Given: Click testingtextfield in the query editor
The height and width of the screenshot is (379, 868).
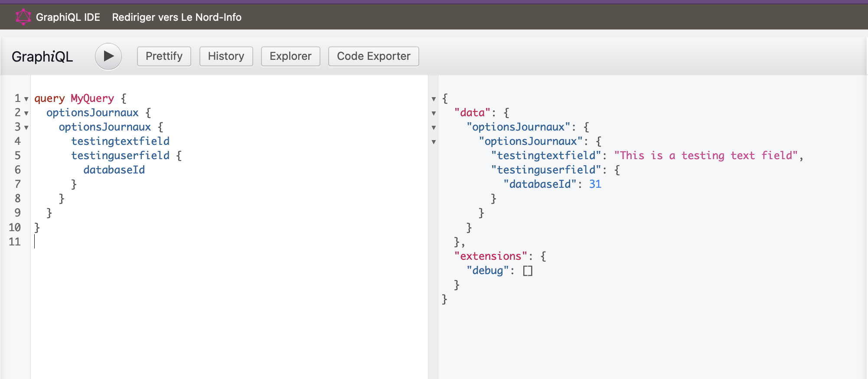Looking at the screenshot, I should 120,141.
